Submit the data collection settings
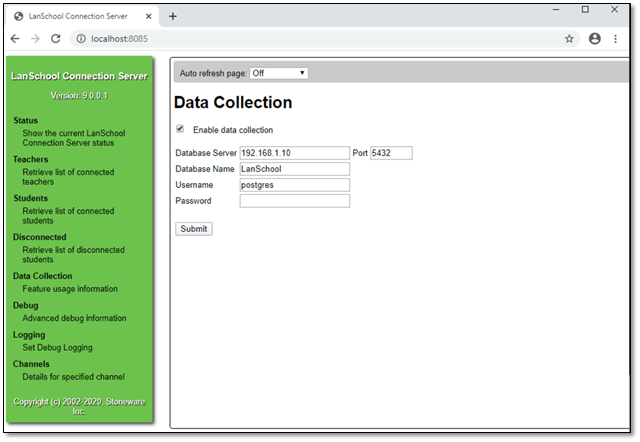Image resolution: width=640 pixels, height=442 pixels. (x=194, y=229)
